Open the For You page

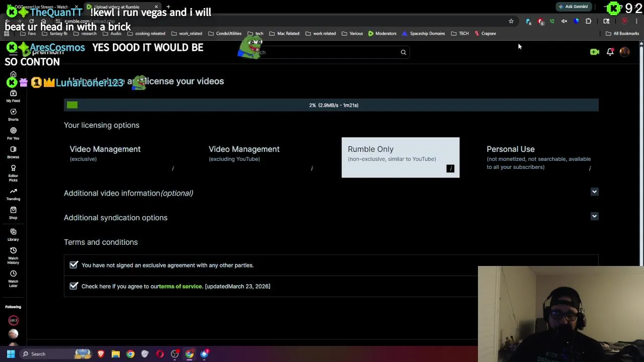13,133
